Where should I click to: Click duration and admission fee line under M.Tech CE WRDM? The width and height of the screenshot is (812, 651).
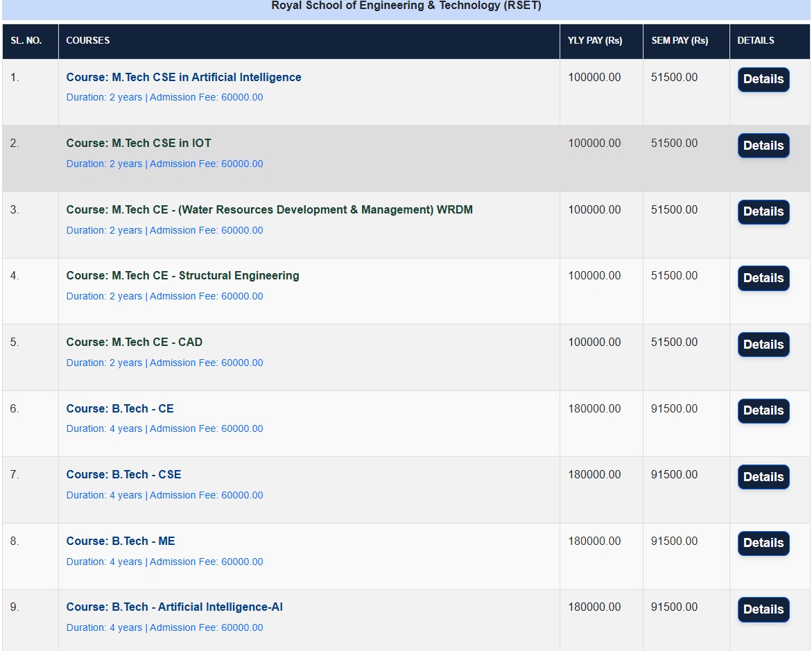pos(164,230)
